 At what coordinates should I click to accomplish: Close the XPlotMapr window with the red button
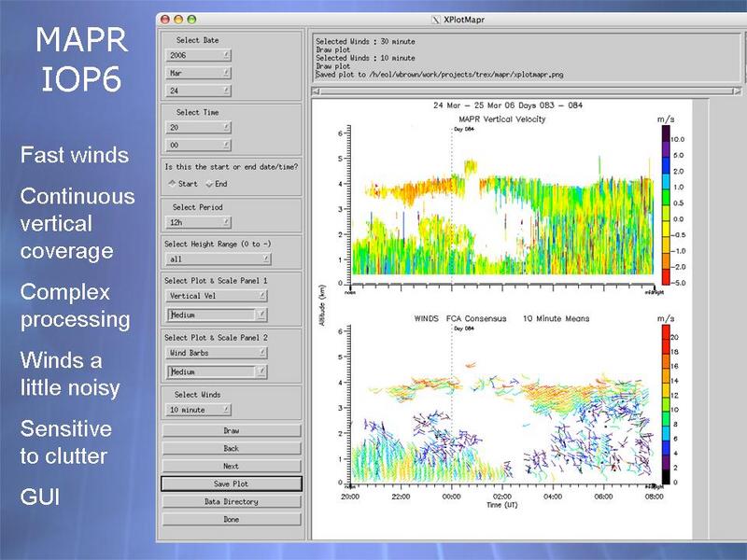(x=166, y=19)
